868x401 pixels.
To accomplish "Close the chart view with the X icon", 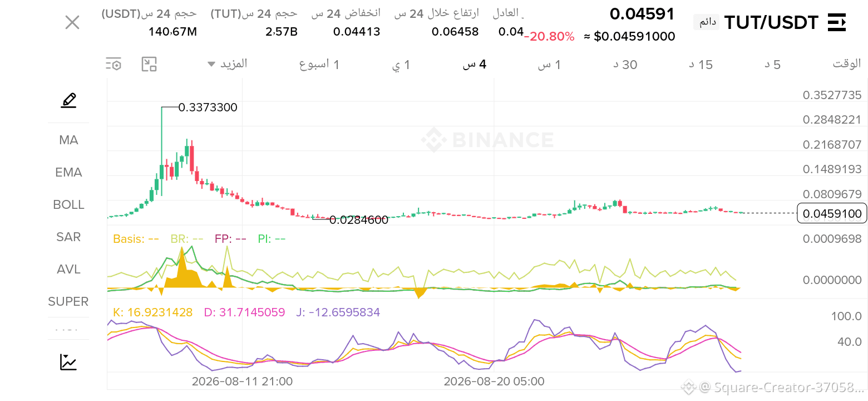I will coord(72,23).
